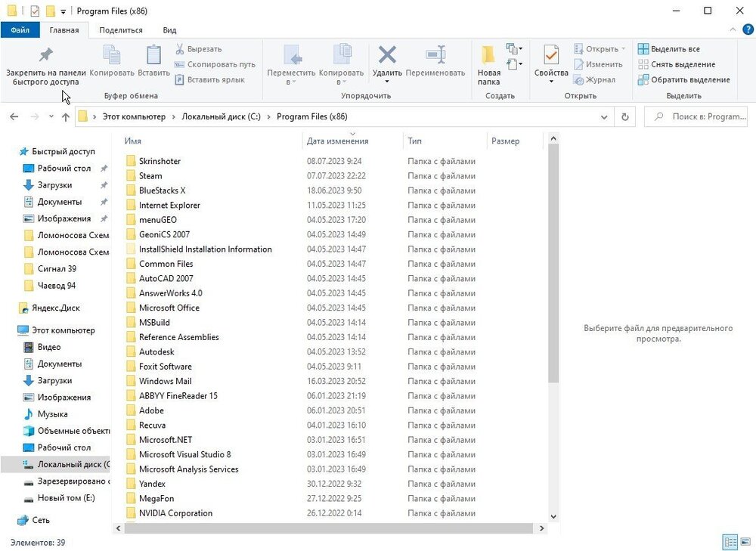
Task: Click horizontal scrollbar right arrow
Action: coord(541,528)
